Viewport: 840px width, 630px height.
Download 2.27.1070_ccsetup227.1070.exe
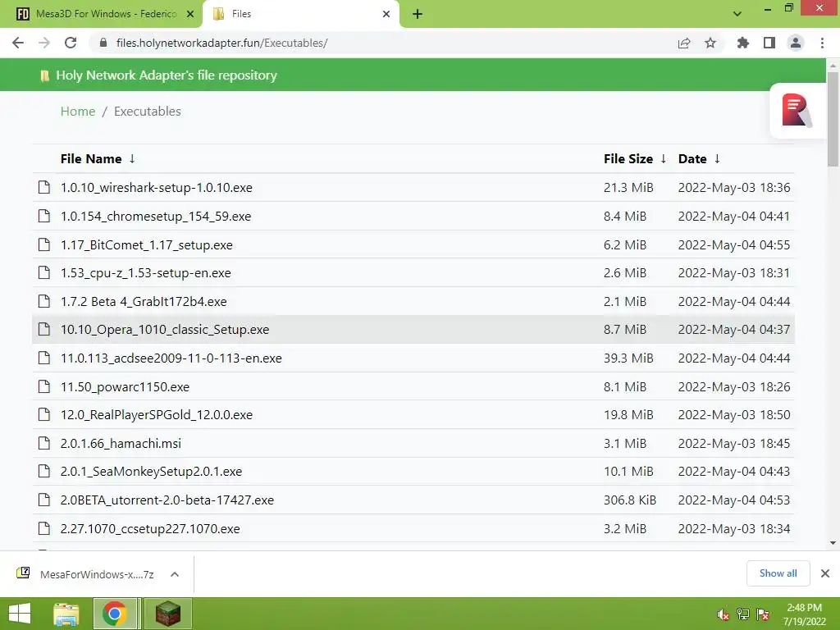(x=150, y=529)
